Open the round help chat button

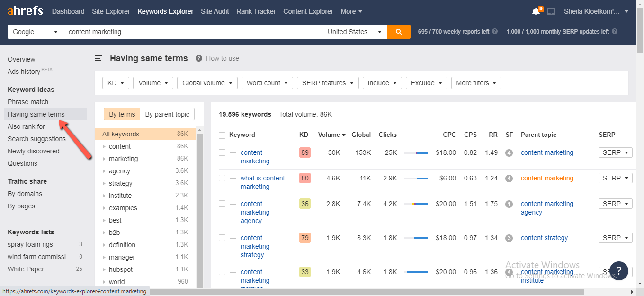tap(619, 271)
